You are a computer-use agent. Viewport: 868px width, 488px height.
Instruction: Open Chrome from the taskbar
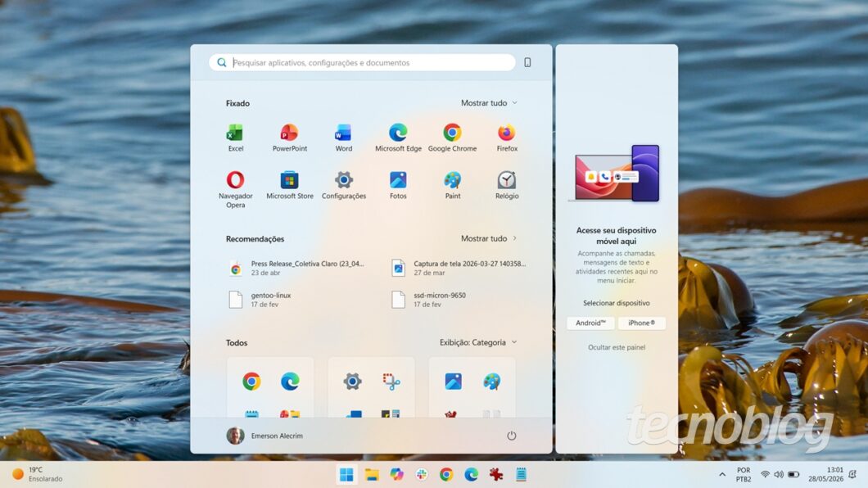(446, 475)
